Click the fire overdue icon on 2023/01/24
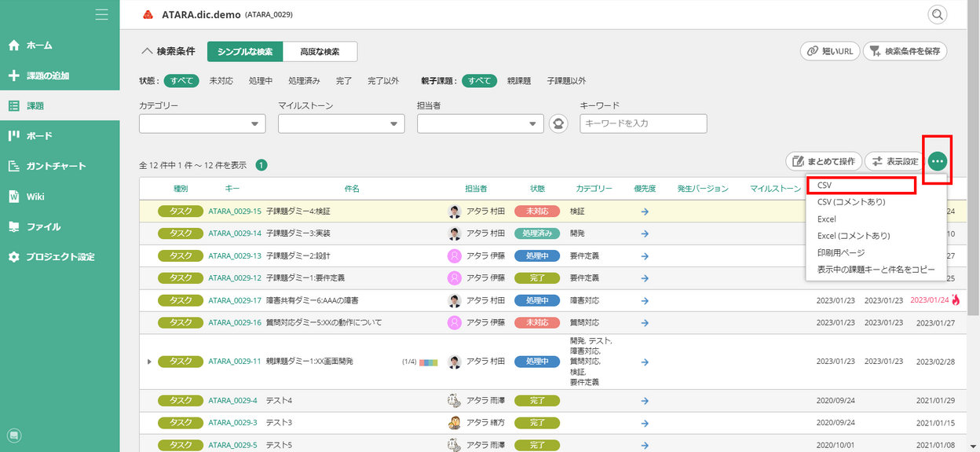Screen dimensions: 980x452 (x=956, y=299)
